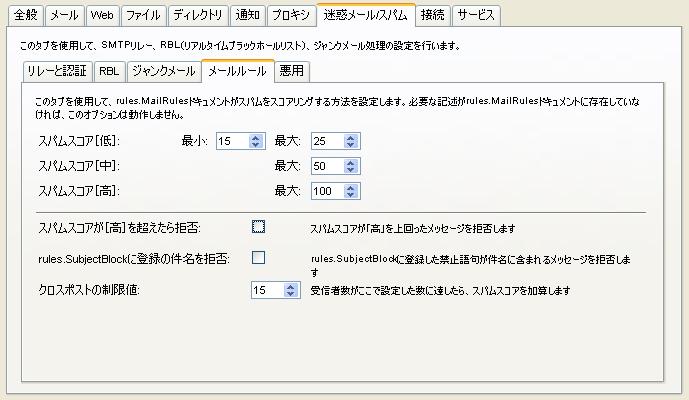
Task: Click the medium score 最大 field showing 50
Action: (328, 166)
